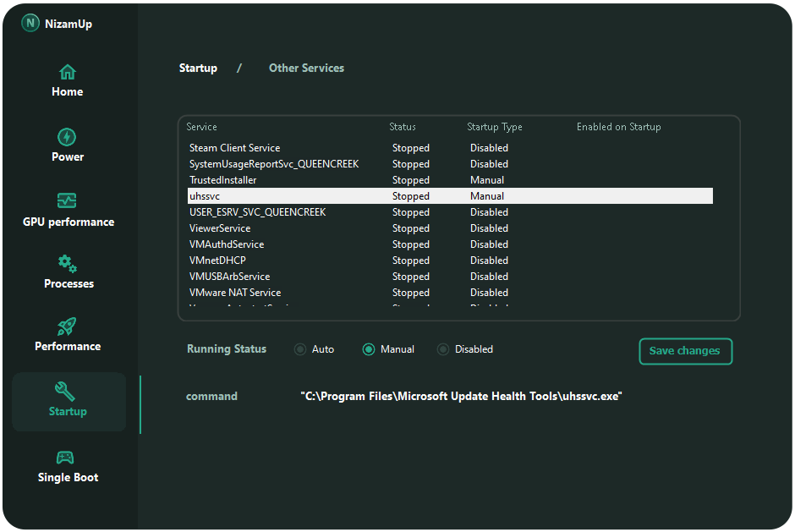Select the Auto running status option
795x532 pixels.
300,349
